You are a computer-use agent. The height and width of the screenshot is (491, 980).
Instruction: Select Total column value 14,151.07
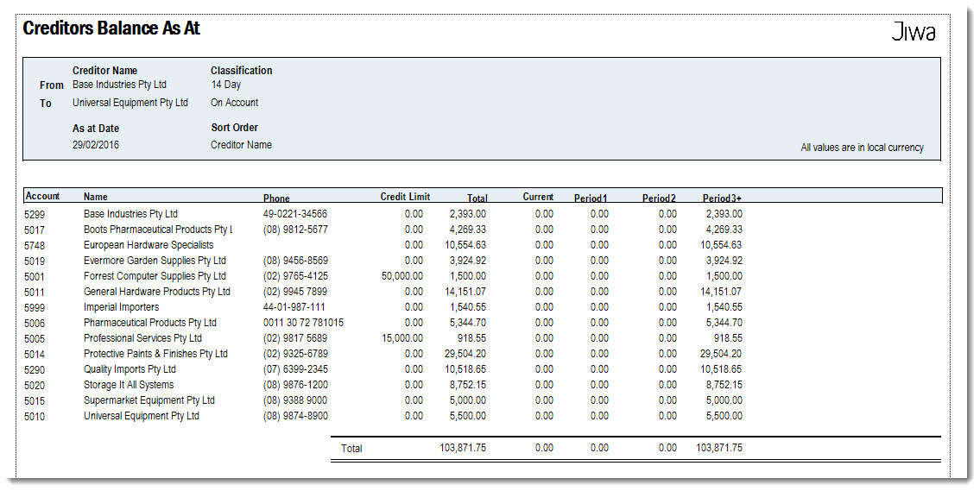(x=465, y=292)
